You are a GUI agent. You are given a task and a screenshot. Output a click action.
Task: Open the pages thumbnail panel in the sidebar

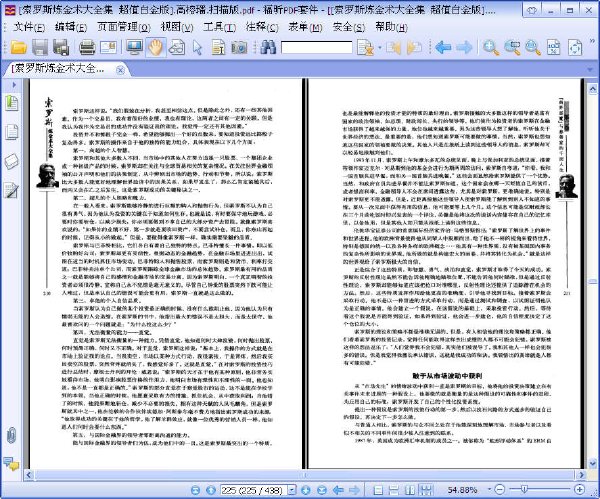[x=11, y=132]
